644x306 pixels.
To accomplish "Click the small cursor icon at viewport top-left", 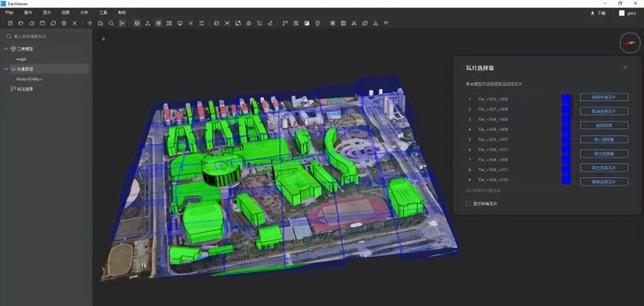I will tap(103, 38).
